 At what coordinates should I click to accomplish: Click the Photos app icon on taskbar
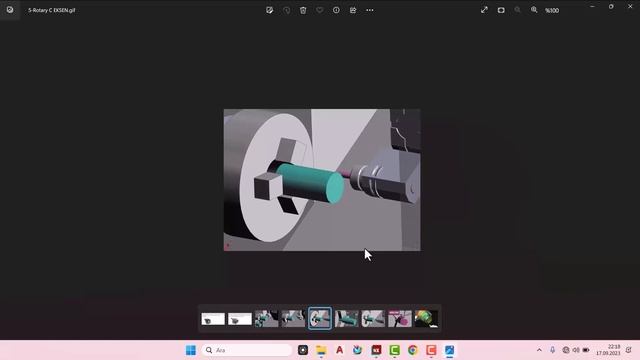pyautogui.click(x=449, y=350)
